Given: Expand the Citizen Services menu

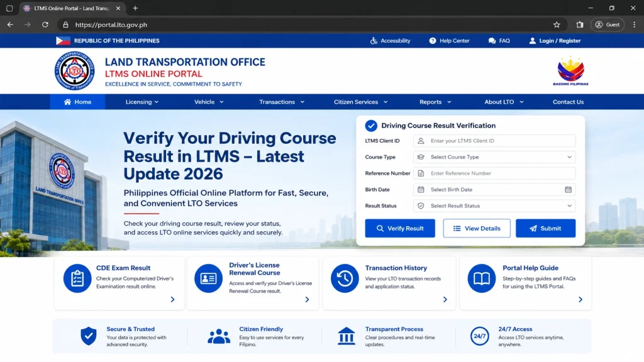Looking at the screenshot, I should [x=360, y=102].
